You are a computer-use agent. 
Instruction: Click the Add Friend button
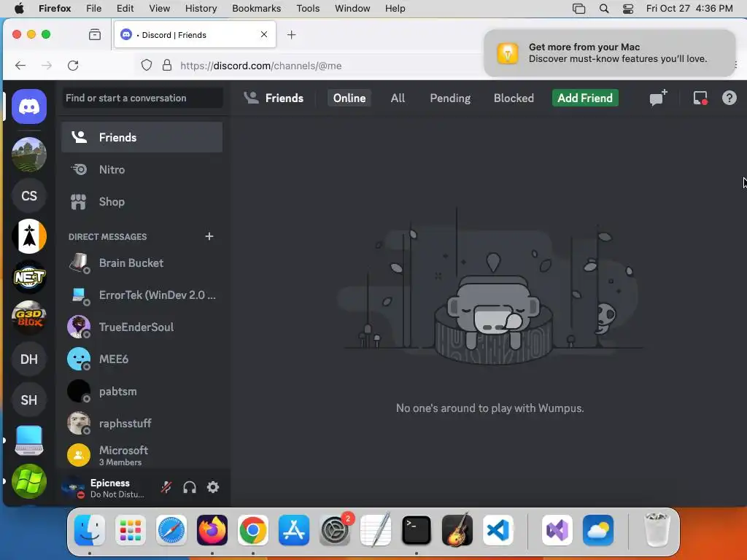click(x=585, y=98)
